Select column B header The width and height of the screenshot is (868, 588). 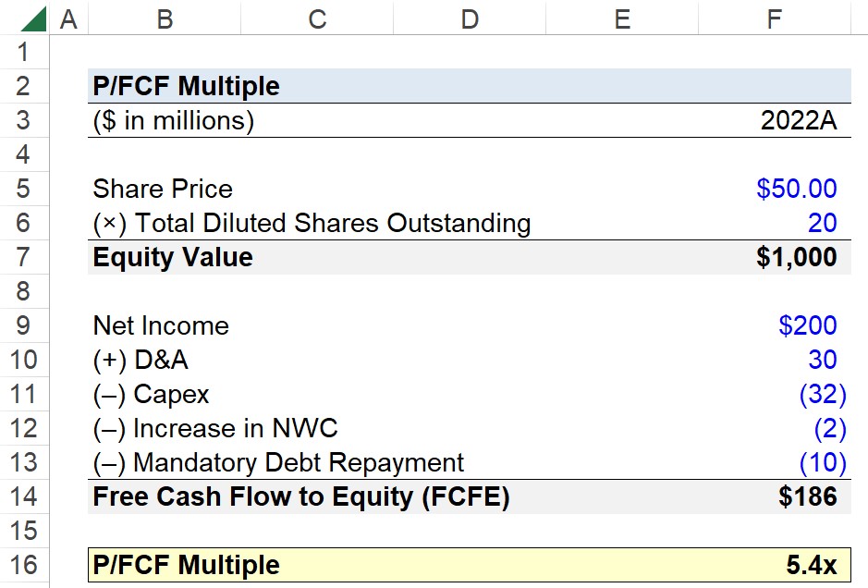tap(165, 18)
